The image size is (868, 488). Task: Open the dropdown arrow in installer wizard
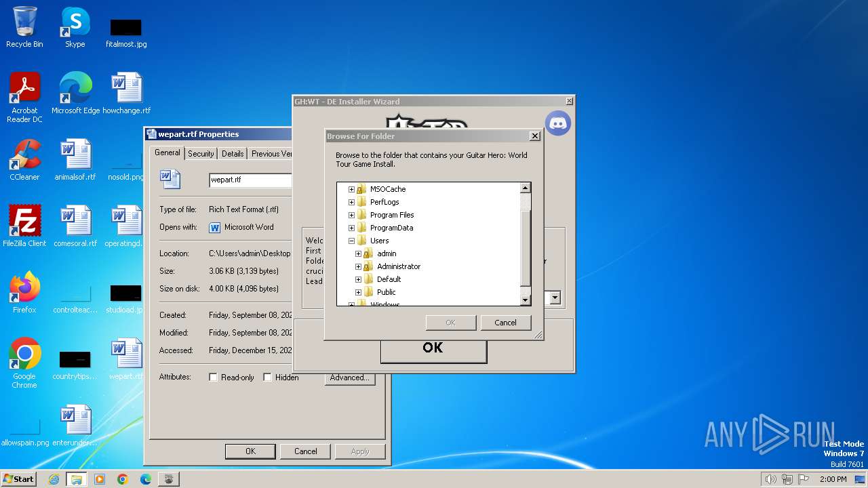(555, 298)
